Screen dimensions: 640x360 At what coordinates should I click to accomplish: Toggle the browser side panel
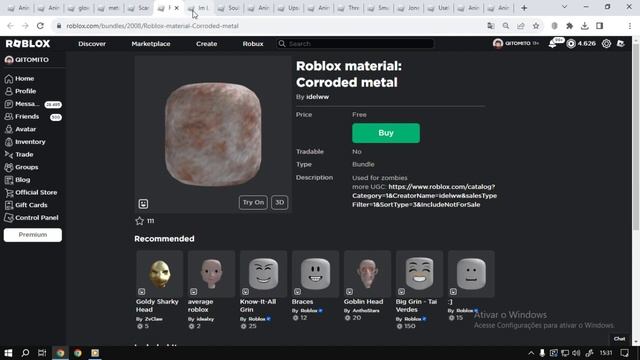coord(600,26)
